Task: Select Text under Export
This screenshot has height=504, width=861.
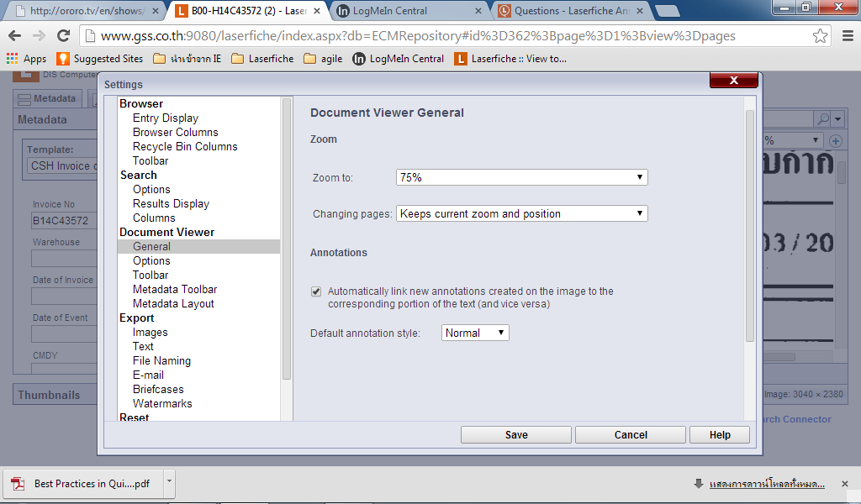Action: tap(143, 346)
